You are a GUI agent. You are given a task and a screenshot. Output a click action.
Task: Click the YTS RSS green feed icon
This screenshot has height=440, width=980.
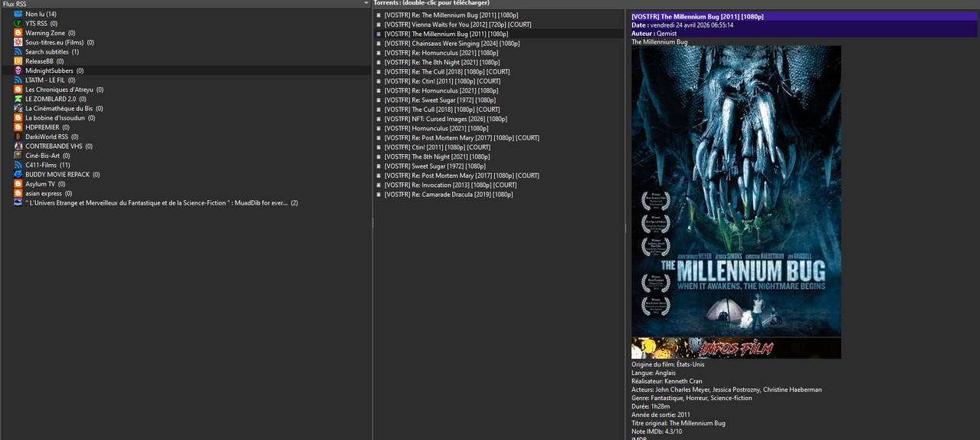tap(18, 24)
